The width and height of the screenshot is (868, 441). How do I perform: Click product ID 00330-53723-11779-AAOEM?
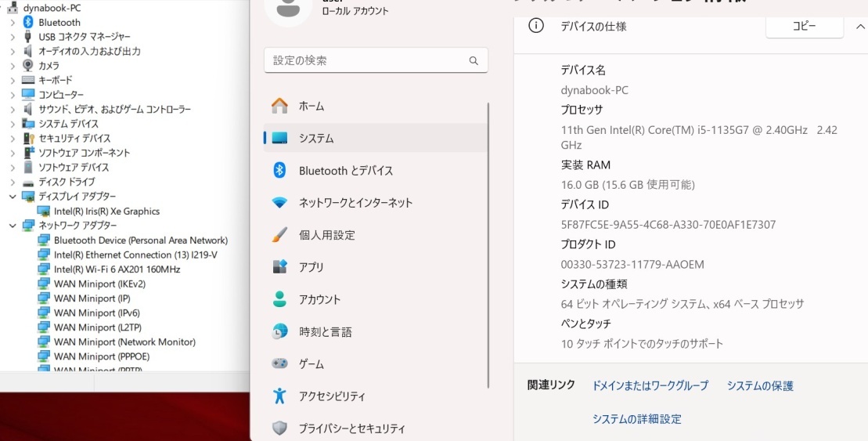pyautogui.click(x=632, y=264)
